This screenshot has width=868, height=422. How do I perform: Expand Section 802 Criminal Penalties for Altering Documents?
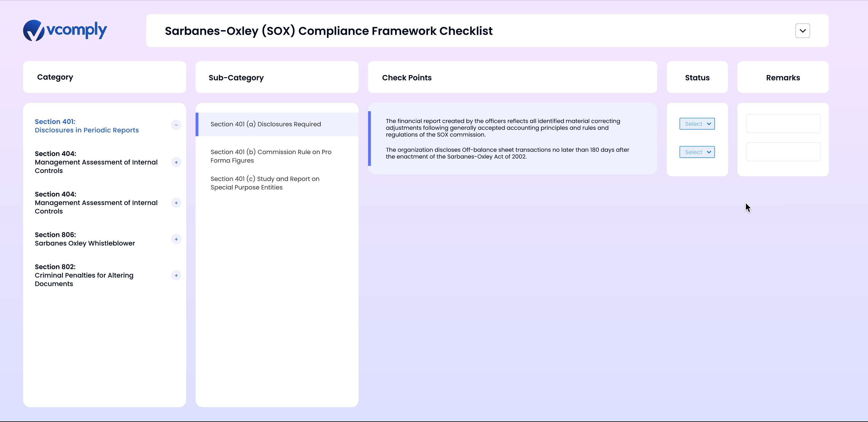pos(176,275)
